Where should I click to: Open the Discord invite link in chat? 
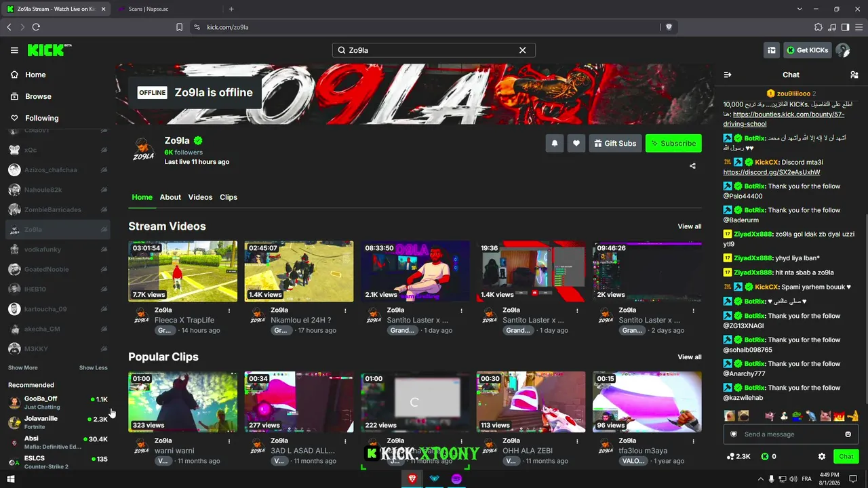772,172
